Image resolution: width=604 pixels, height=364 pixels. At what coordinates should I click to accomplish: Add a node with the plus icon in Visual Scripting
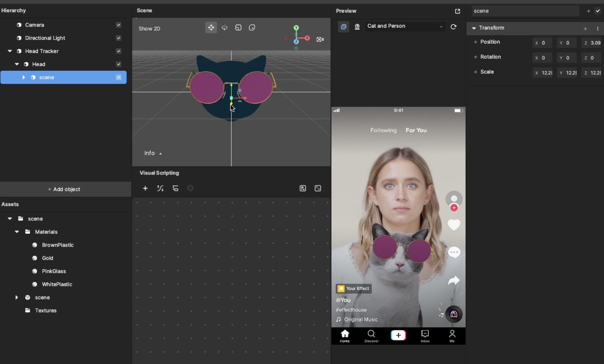coord(145,188)
